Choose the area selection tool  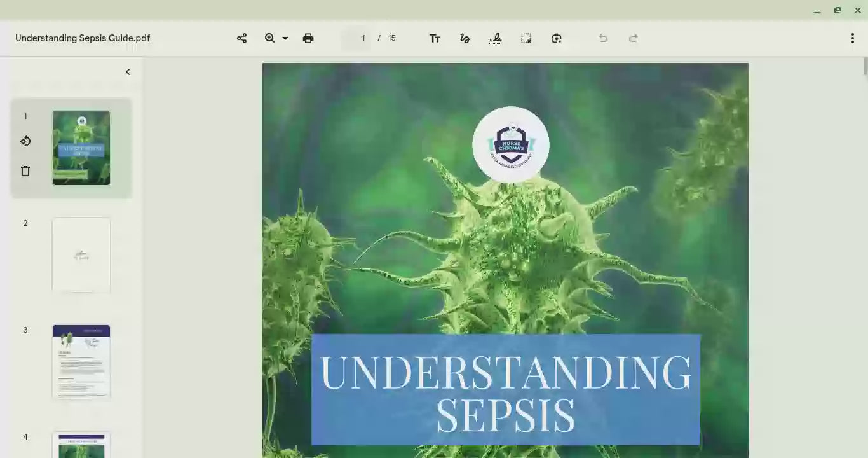tap(526, 38)
